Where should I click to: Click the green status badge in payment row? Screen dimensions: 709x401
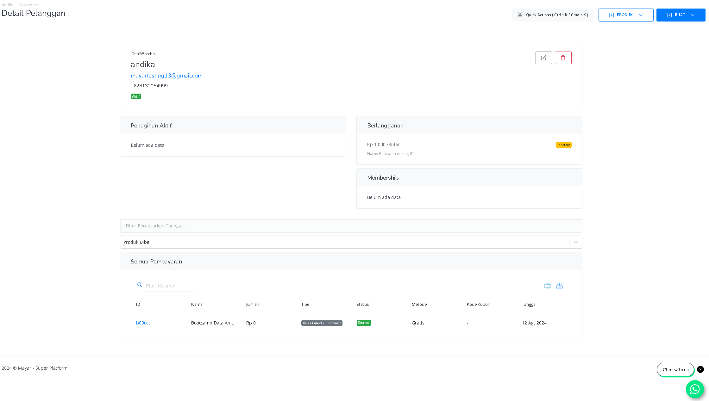click(364, 323)
